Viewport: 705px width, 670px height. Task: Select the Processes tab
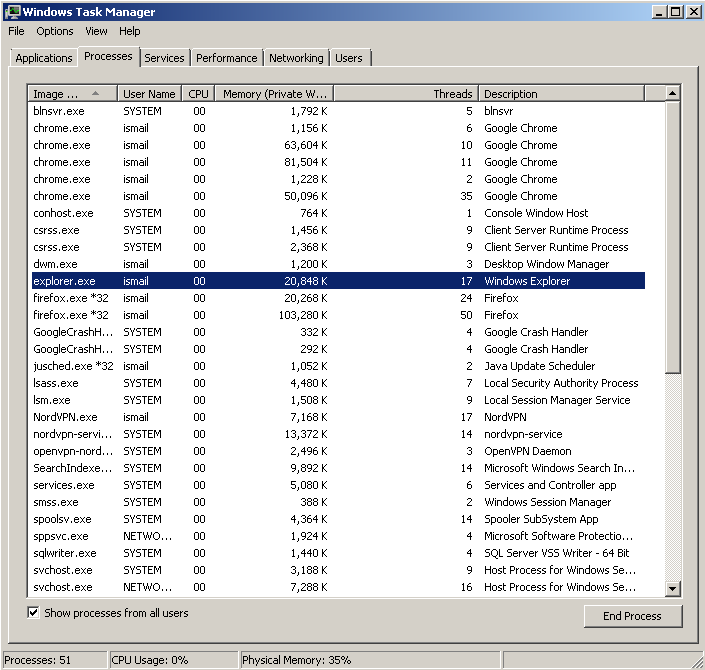[108, 57]
